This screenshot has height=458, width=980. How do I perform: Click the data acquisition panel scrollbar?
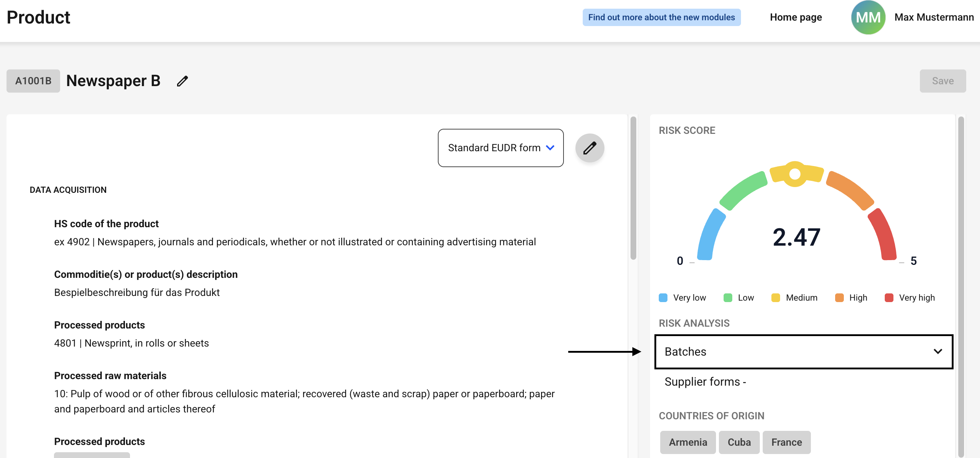tap(633, 188)
